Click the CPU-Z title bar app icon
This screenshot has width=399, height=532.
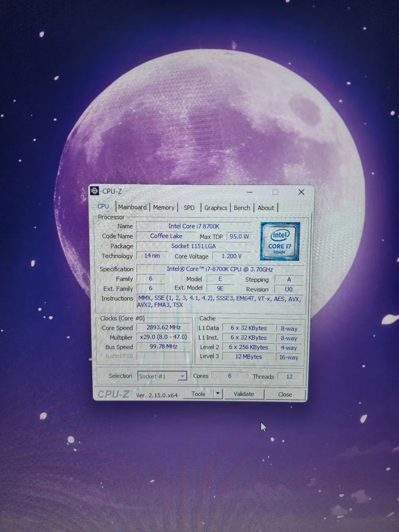95,191
